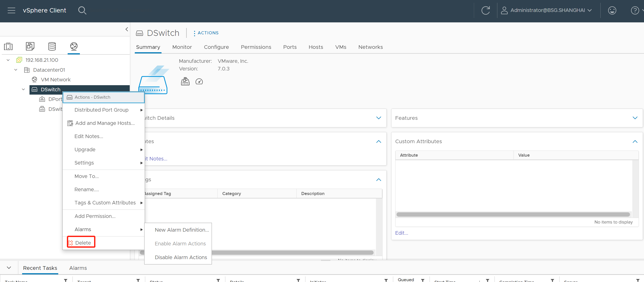Choose Delete from the DSwitch context menu

point(83,243)
